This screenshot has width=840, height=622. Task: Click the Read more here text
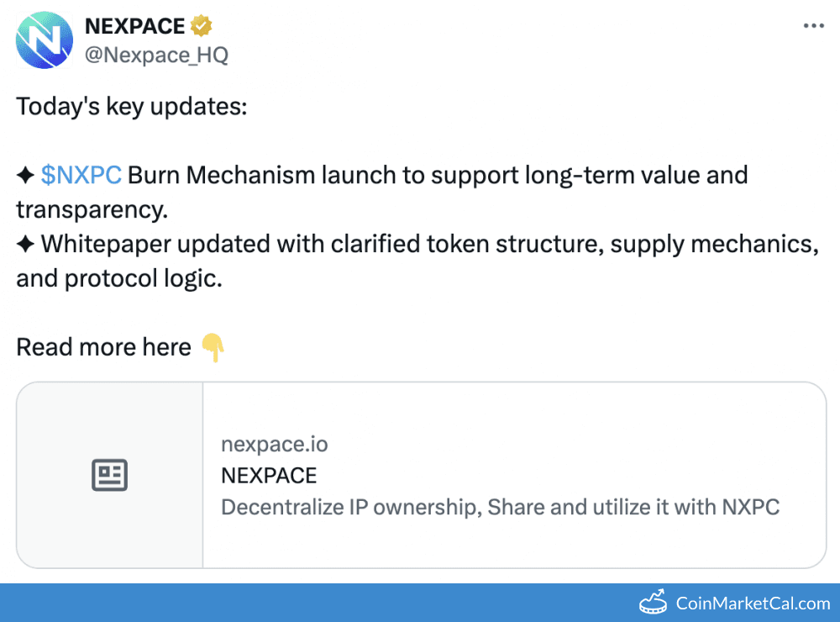click(102, 346)
